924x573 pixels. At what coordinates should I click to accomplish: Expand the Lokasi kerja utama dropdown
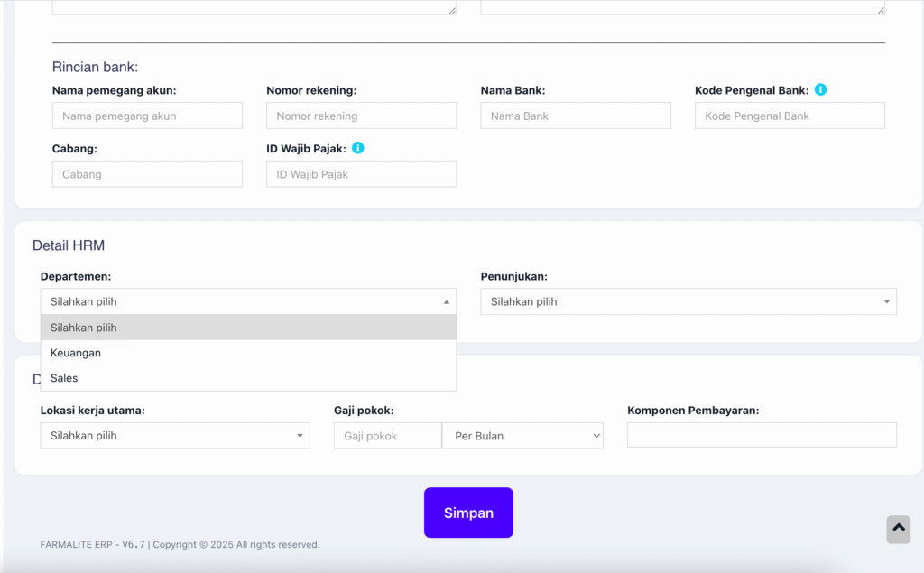174,436
